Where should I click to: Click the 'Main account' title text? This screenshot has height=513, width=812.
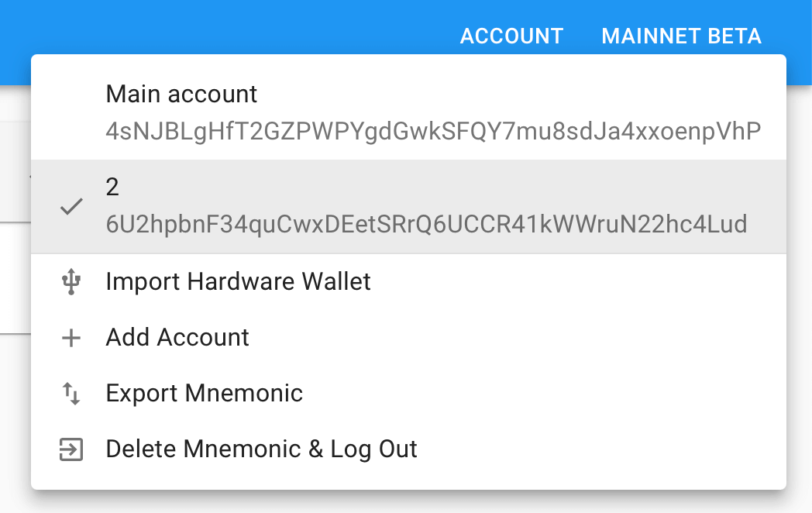tap(181, 95)
